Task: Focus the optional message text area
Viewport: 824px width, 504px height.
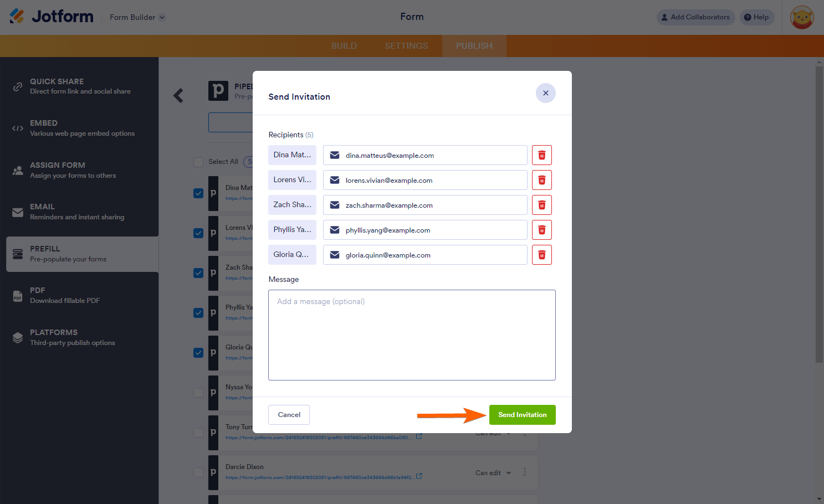Action: (412, 335)
